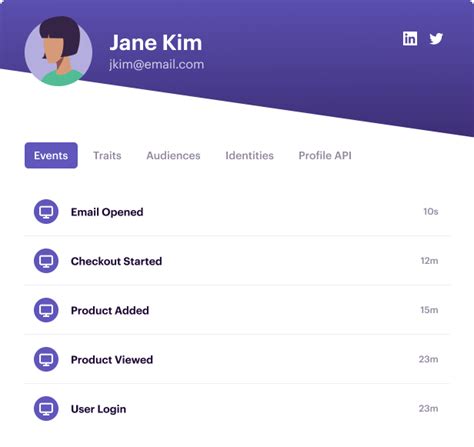Switch to the Traits tab
Image resolution: width=474 pixels, height=447 pixels.
coord(107,155)
